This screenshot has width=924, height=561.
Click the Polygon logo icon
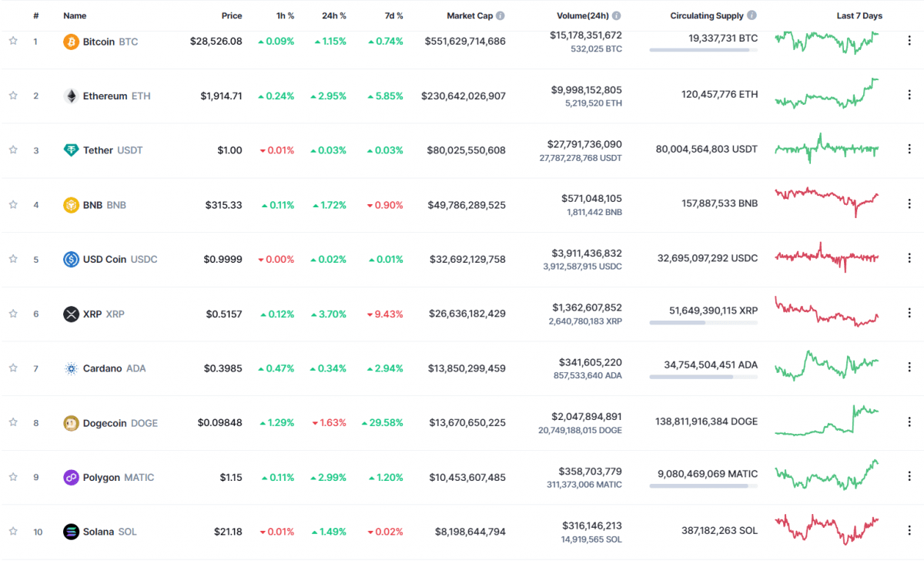click(x=71, y=478)
